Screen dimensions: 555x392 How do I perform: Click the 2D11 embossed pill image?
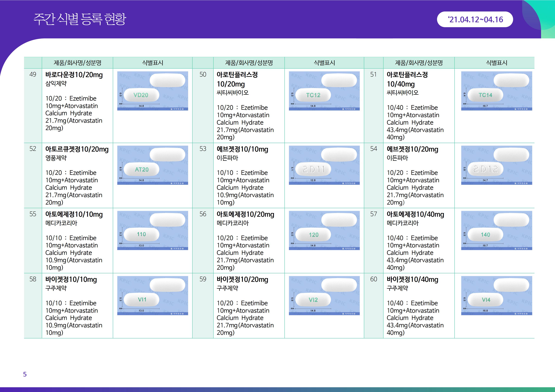[324, 165]
